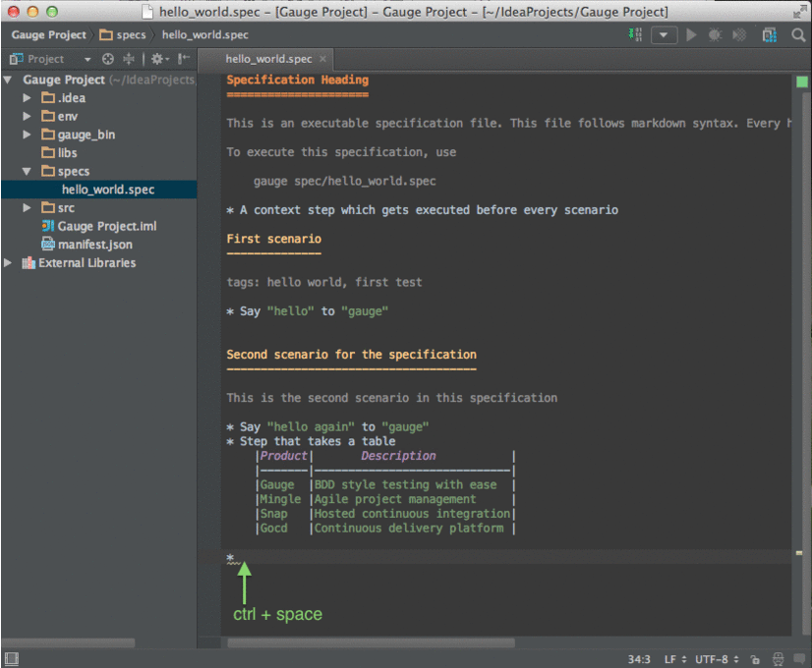Toggle the read-only lock icon
The image size is (812, 668).
click(755, 659)
